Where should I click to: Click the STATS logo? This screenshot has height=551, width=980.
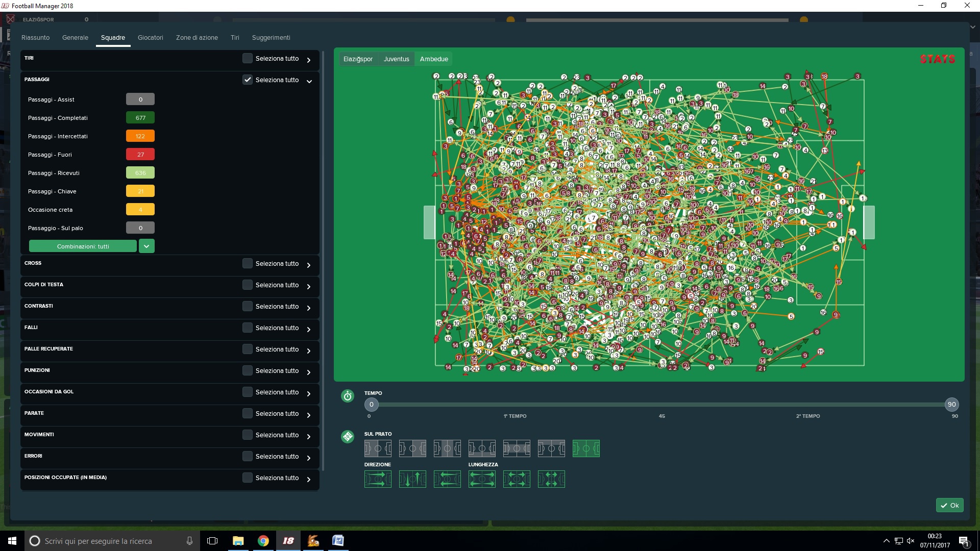click(937, 59)
